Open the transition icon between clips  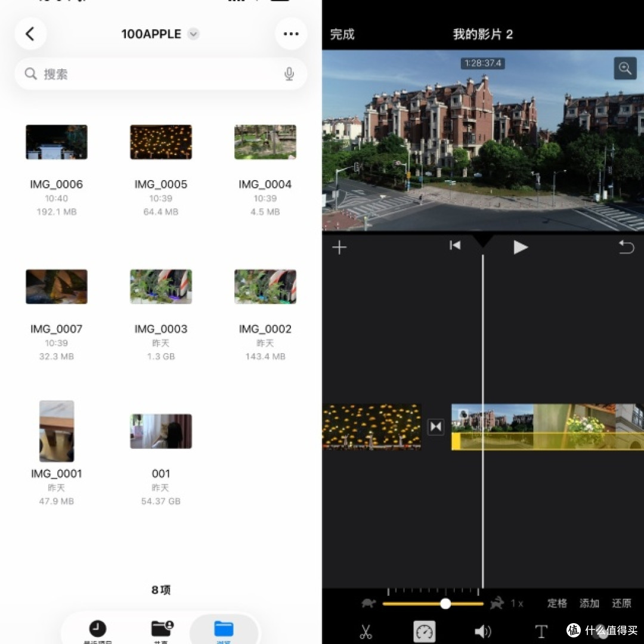436,427
